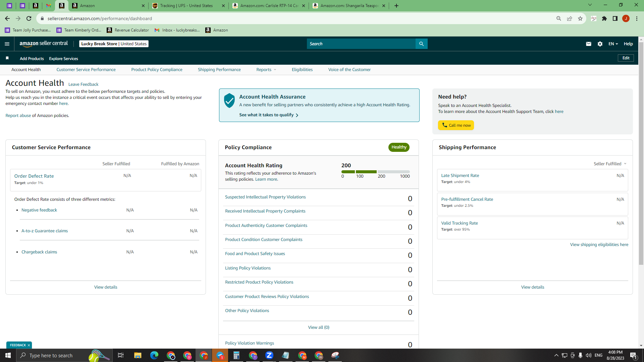Switch to Customer Service Performance tab
644x362 pixels.
(86, 70)
